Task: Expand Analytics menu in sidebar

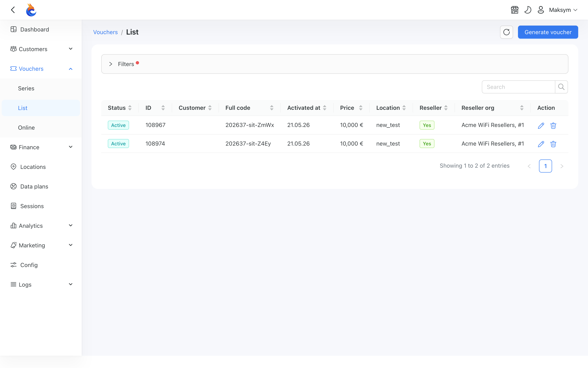Action: click(x=41, y=226)
